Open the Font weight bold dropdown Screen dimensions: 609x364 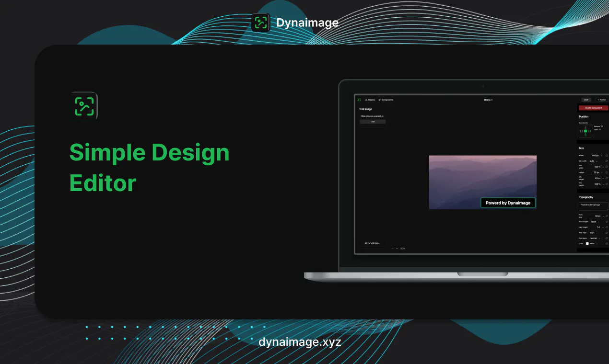tap(595, 222)
